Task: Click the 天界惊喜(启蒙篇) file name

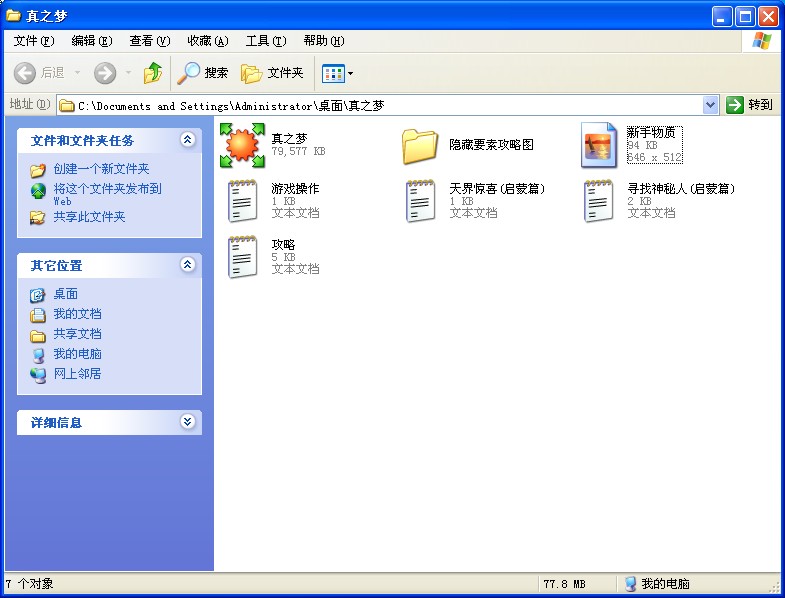Action: pyautogui.click(x=497, y=189)
